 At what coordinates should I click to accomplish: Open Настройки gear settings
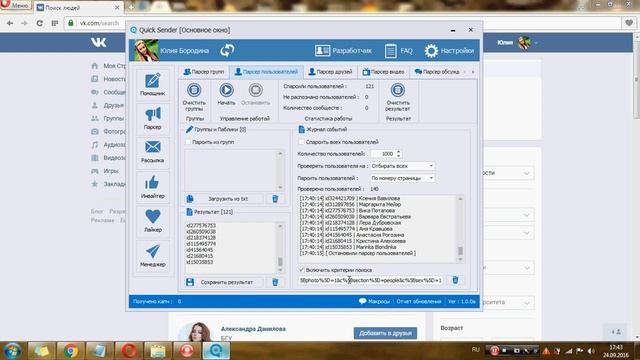(x=449, y=51)
